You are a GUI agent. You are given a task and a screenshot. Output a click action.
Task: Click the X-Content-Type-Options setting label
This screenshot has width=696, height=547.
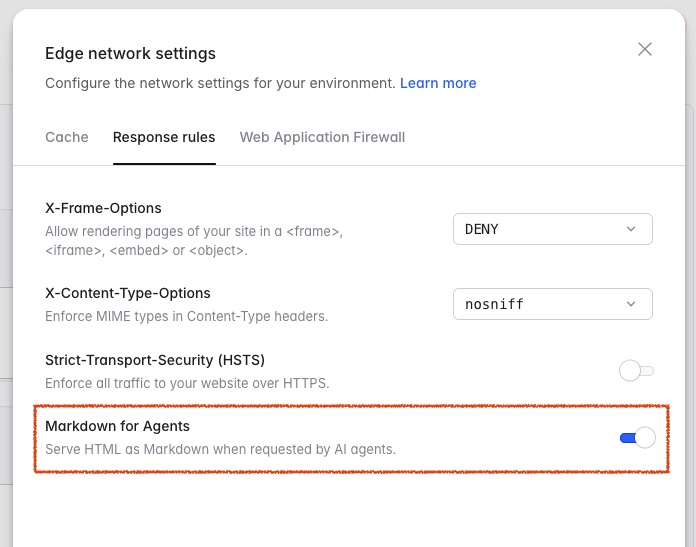[128, 293]
